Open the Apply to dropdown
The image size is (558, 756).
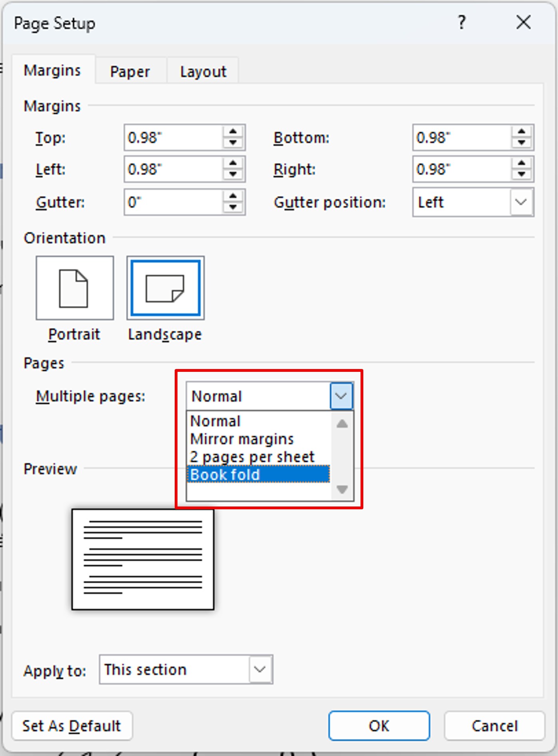260,669
